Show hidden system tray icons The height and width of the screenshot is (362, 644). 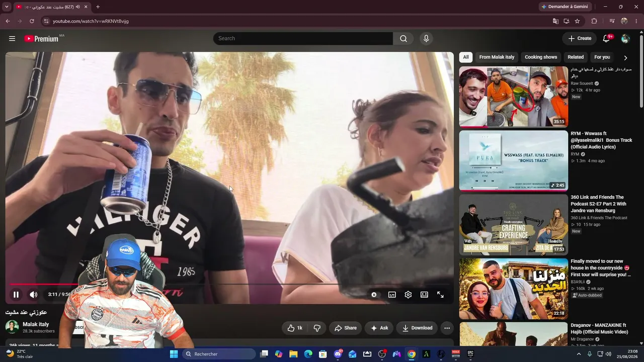(x=579, y=354)
